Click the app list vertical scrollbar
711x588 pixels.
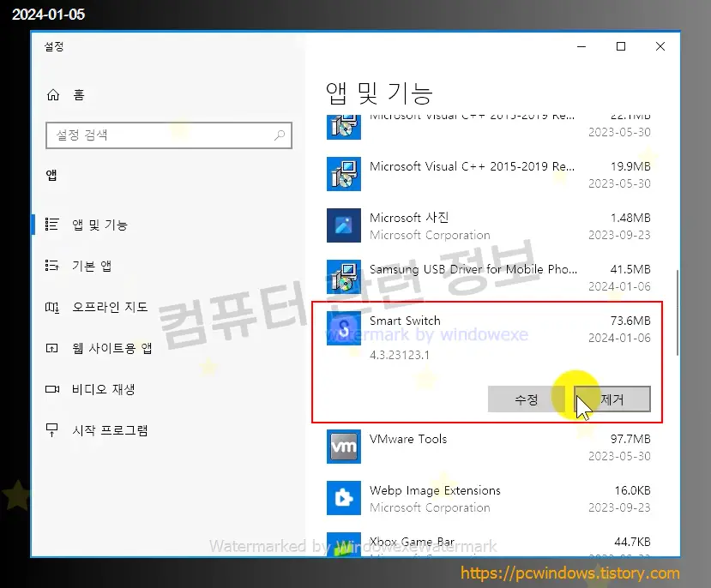click(678, 313)
